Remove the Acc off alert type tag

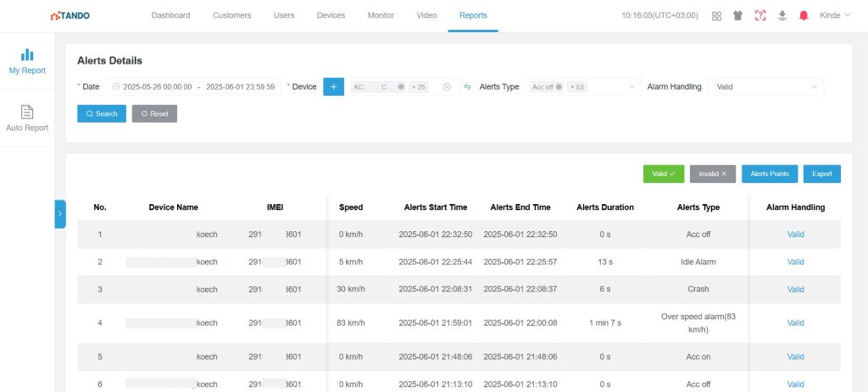[559, 87]
